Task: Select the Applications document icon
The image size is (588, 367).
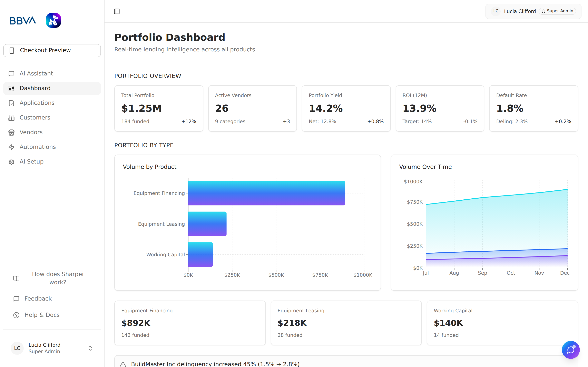Action: pos(11,103)
